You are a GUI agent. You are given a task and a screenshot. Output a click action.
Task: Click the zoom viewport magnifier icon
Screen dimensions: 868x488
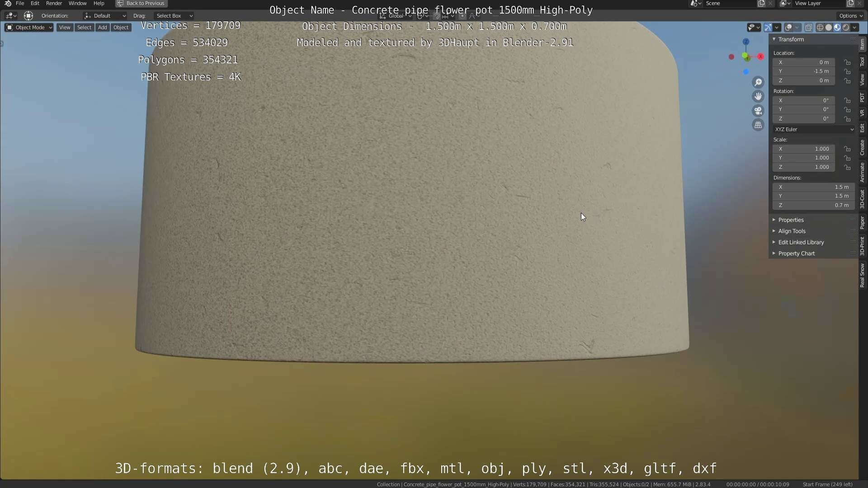click(758, 82)
